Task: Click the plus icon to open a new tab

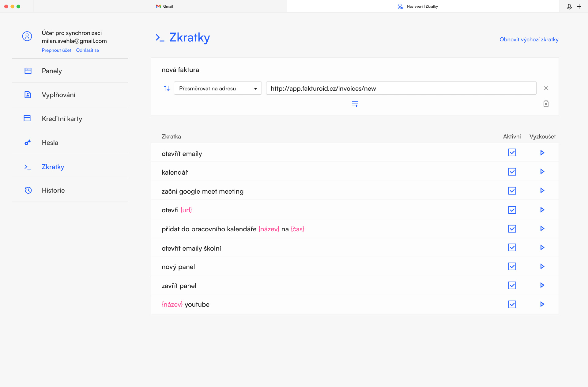Action: 579,6
